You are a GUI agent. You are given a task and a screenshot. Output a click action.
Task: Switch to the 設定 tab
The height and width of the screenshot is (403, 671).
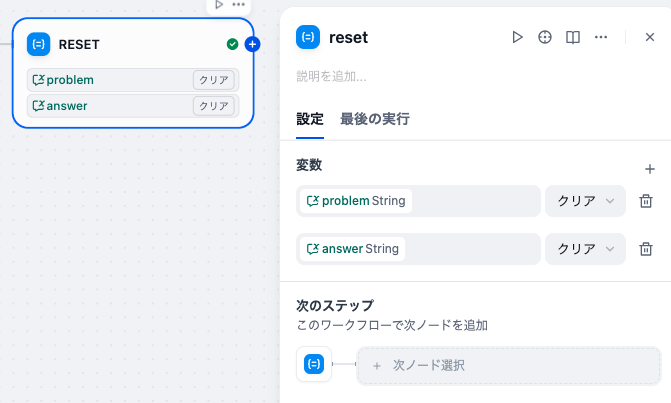310,119
